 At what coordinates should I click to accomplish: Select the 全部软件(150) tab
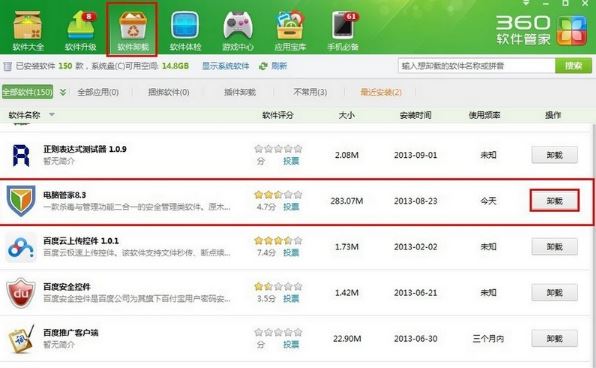(x=27, y=92)
